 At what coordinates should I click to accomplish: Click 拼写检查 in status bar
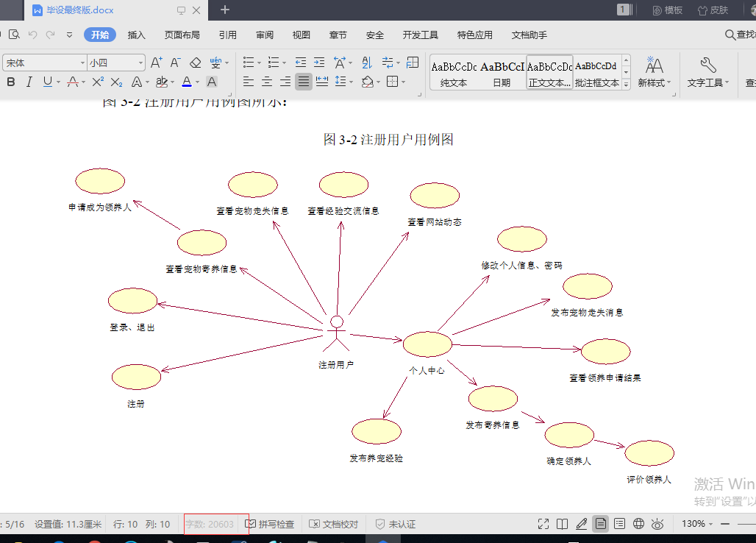pos(270,524)
